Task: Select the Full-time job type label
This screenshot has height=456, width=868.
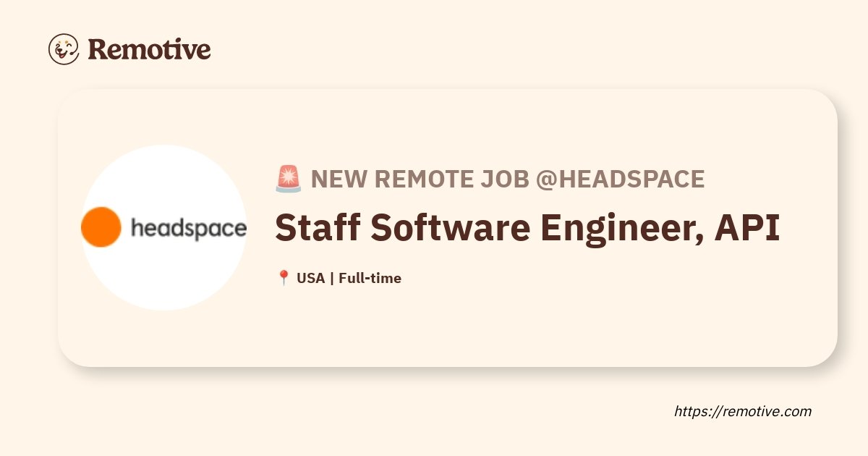Action: click(x=370, y=278)
